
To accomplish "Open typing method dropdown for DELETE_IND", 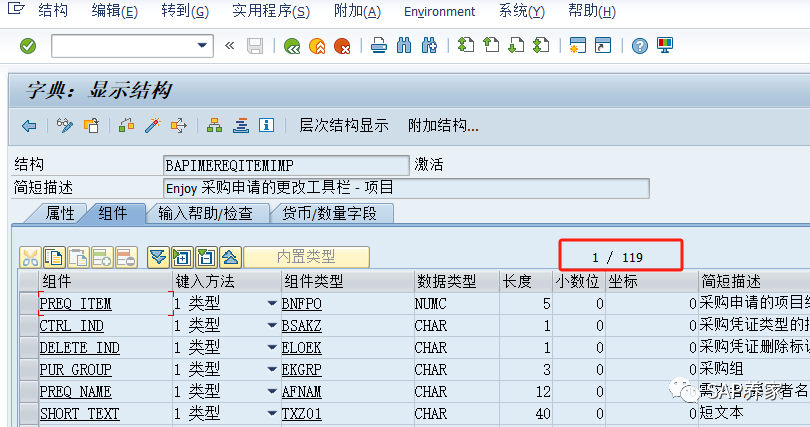I will pyautogui.click(x=272, y=347).
